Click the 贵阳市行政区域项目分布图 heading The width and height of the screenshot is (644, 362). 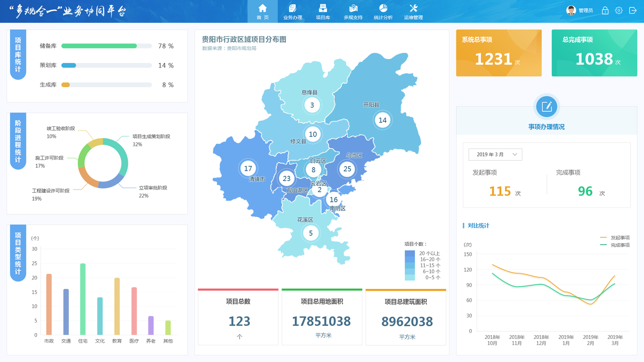tap(244, 39)
